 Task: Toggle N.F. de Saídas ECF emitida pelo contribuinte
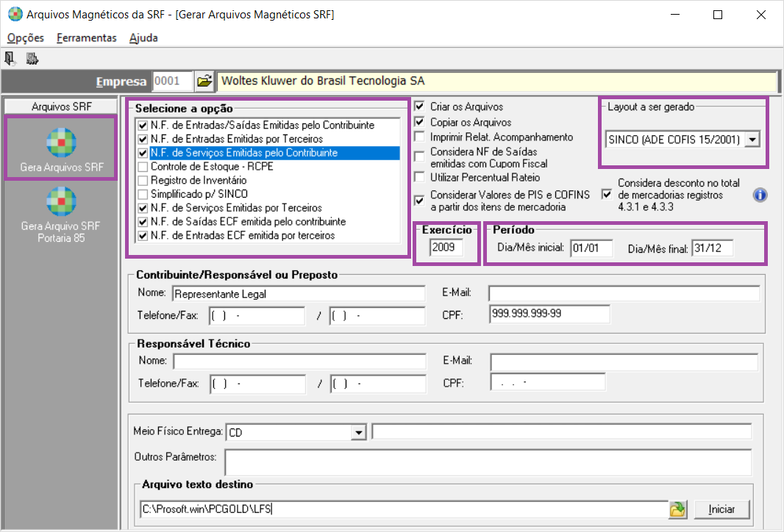pos(143,222)
